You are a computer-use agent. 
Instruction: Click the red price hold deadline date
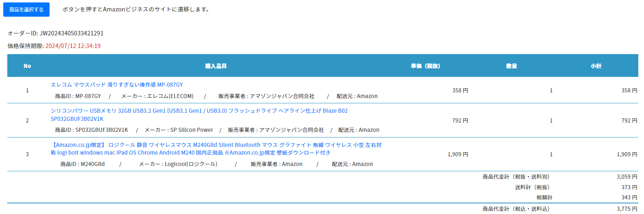tap(73, 46)
